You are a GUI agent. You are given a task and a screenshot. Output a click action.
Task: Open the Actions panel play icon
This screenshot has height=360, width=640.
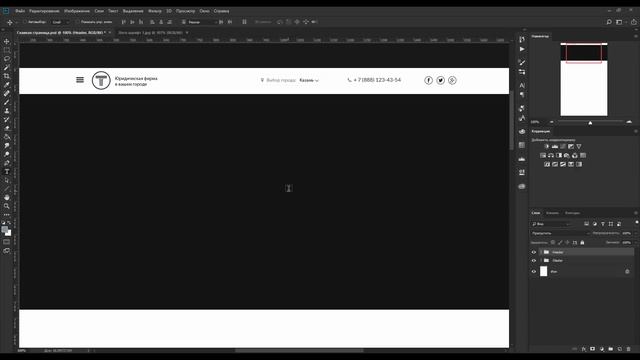click(x=522, y=49)
